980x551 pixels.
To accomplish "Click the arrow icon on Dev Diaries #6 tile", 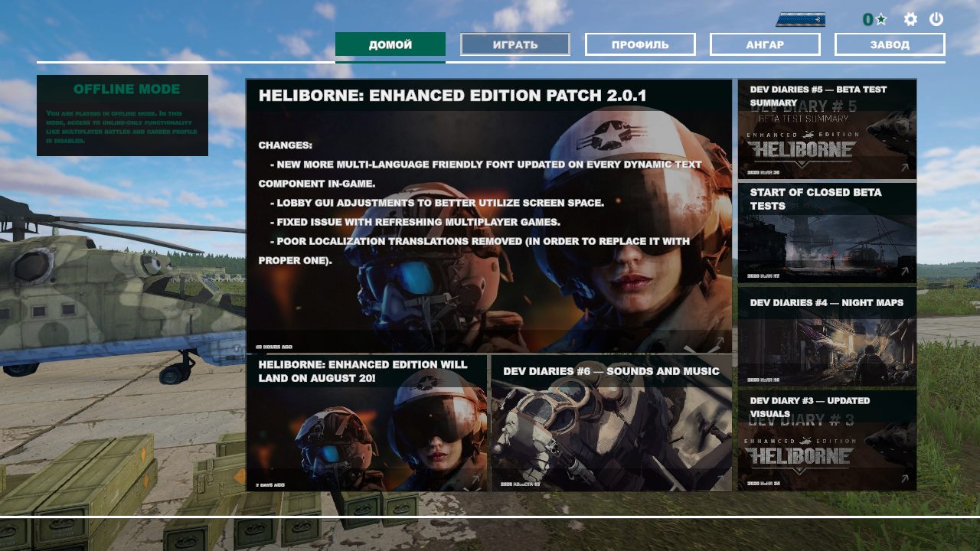I will (720, 476).
